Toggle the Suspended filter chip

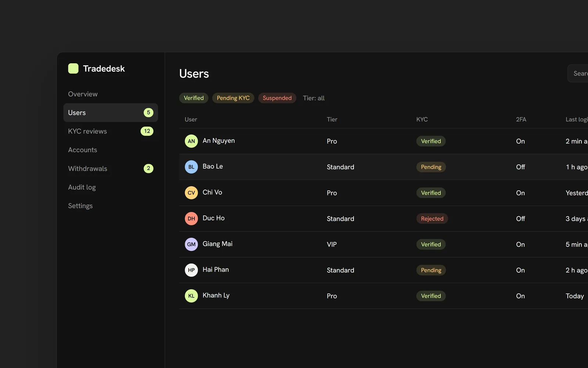pyautogui.click(x=277, y=98)
